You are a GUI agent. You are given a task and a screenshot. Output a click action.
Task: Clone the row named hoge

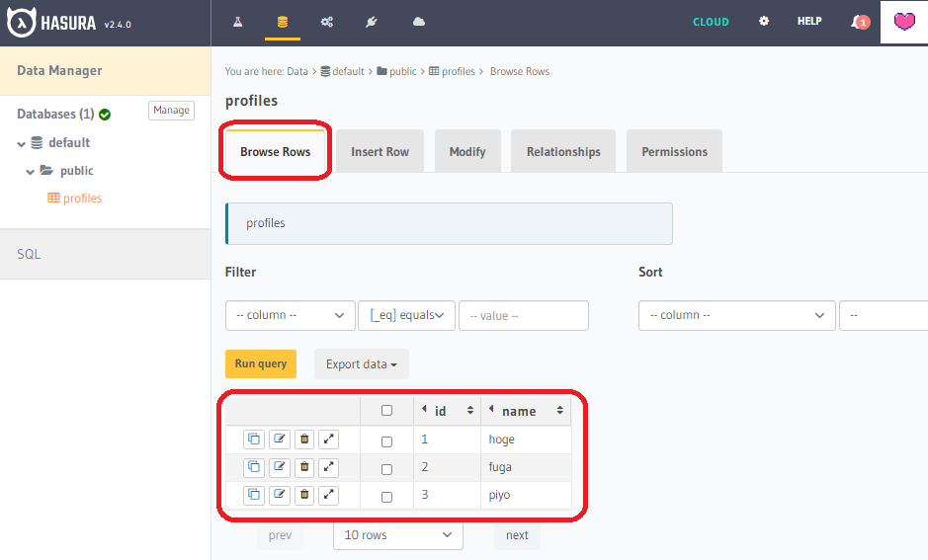coord(254,440)
